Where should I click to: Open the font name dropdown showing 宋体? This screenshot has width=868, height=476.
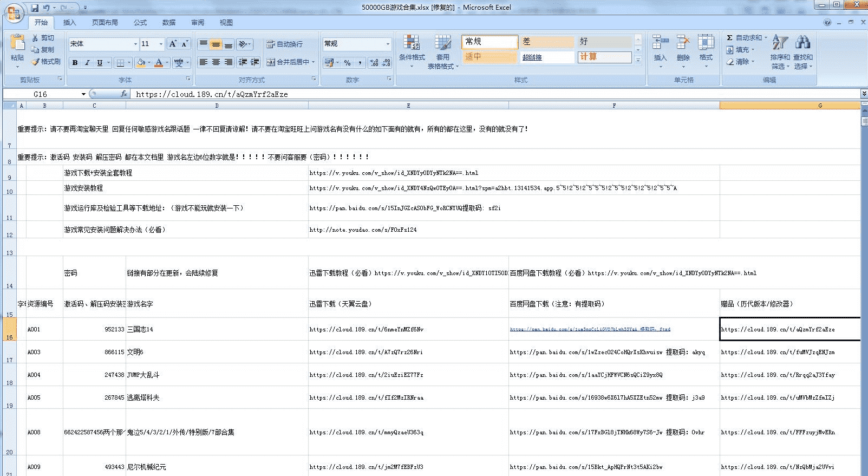(x=135, y=44)
